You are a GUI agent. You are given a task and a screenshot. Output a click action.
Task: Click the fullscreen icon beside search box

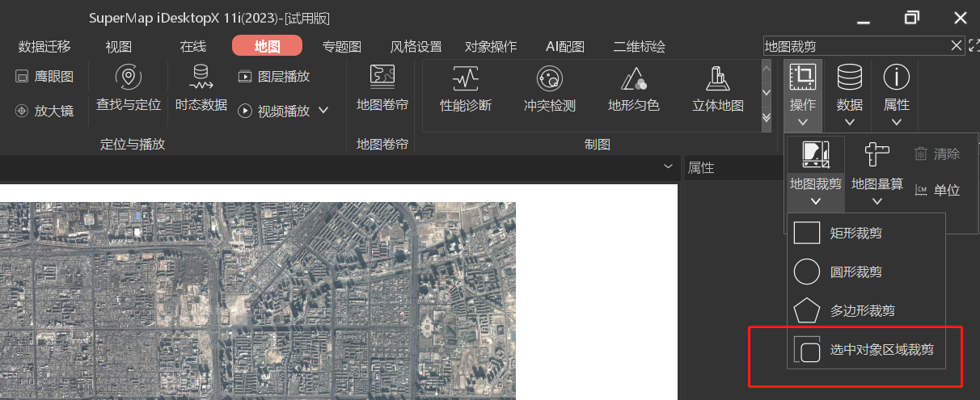point(974,45)
